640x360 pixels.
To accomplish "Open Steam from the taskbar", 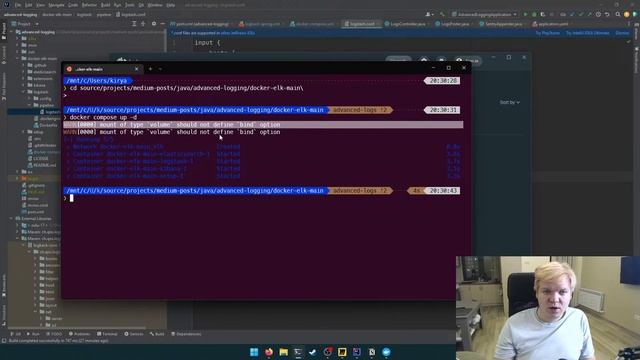I will [313, 352].
